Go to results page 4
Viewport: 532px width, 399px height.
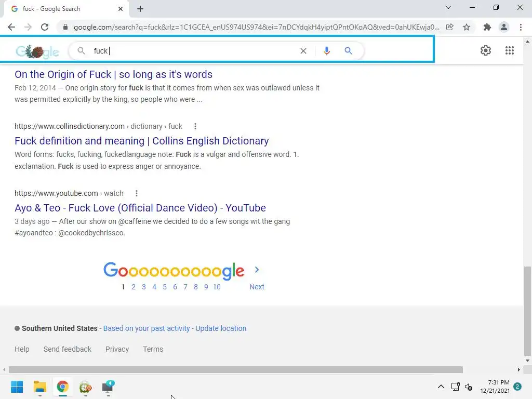[x=154, y=287]
